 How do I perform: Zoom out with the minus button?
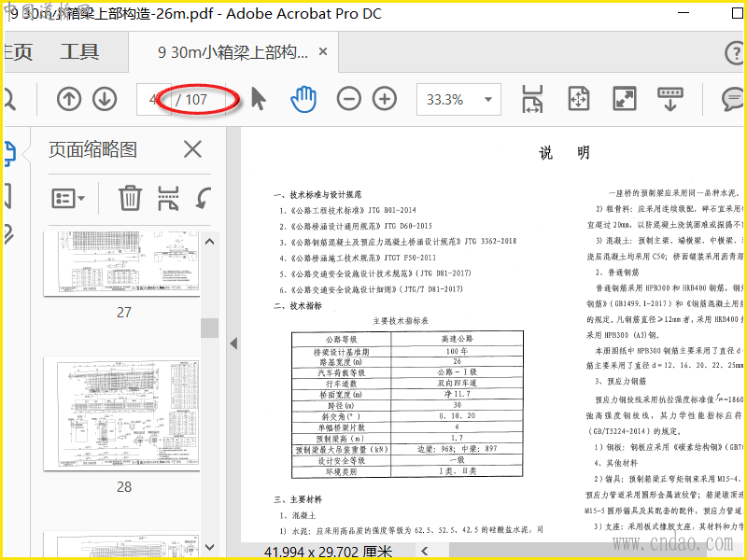(348, 99)
